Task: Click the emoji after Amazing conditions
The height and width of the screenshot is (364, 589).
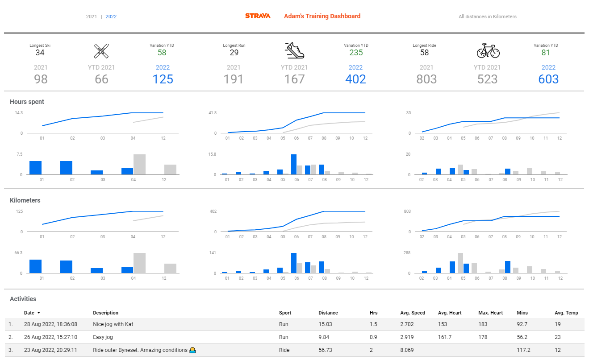Action: [x=192, y=350]
